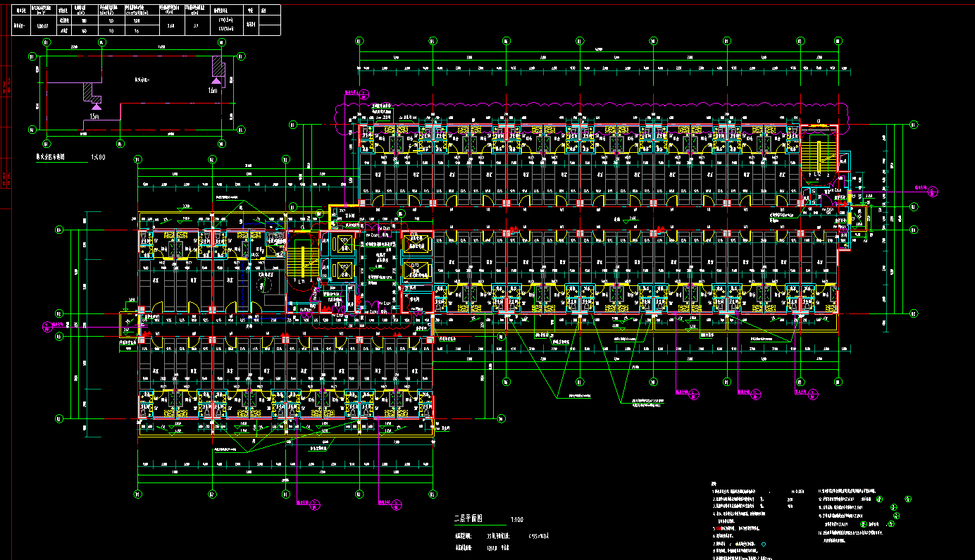Select the magenta section marker at far right
Screen dimensions: 975x560
tap(934, 189)
